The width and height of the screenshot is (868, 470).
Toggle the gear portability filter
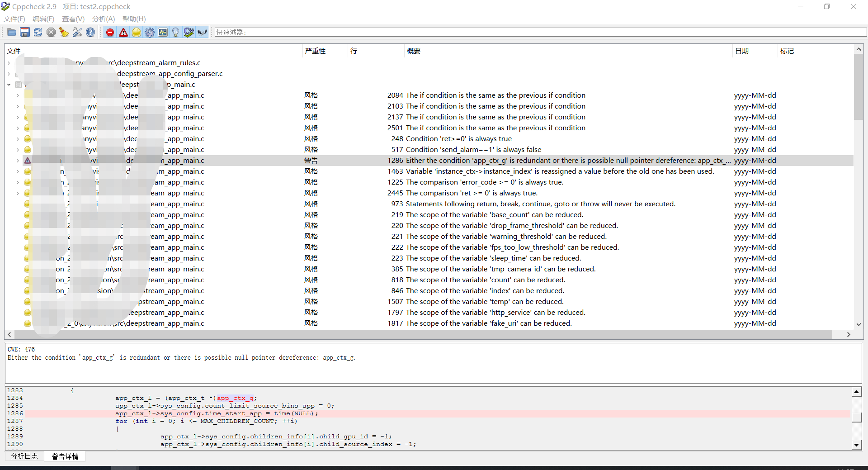150,32
